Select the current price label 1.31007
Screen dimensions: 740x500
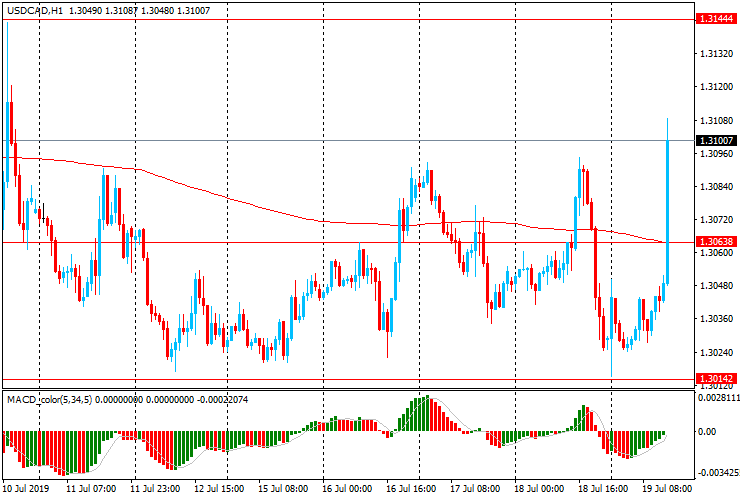716,141
